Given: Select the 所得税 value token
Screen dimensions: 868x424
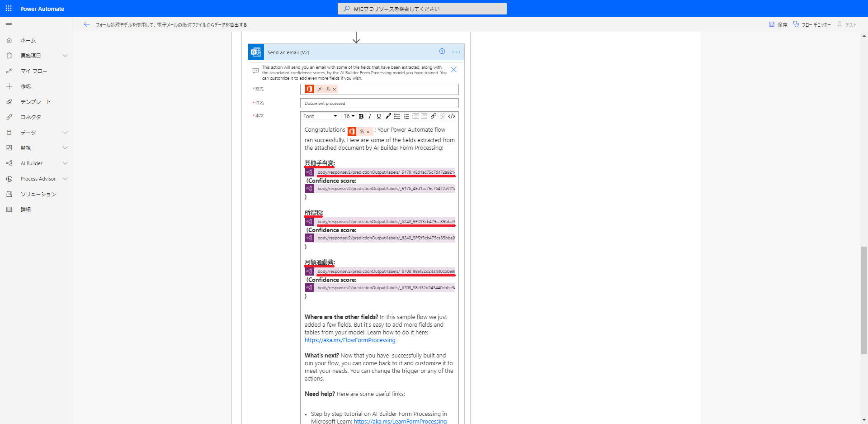Looking at the screenshot, I should pyautogui.click(x=380, y=222).
